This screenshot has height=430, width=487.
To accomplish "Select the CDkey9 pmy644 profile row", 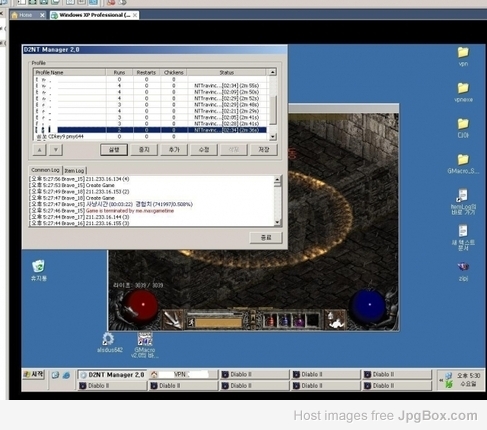I will 150,136.
